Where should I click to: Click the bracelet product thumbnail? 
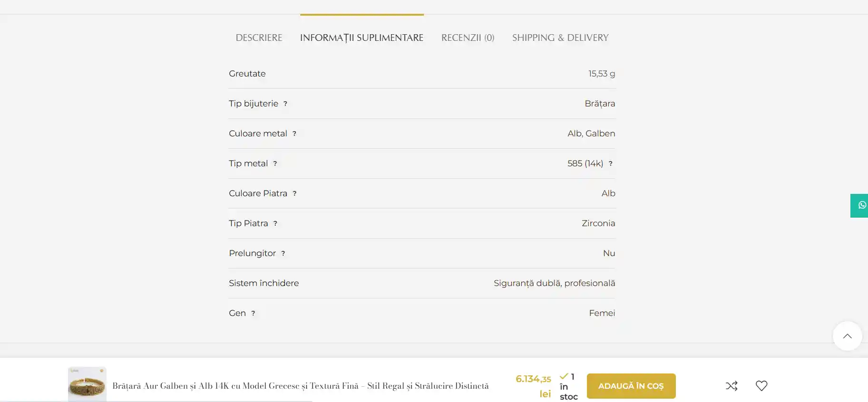(x=87, y=384)
